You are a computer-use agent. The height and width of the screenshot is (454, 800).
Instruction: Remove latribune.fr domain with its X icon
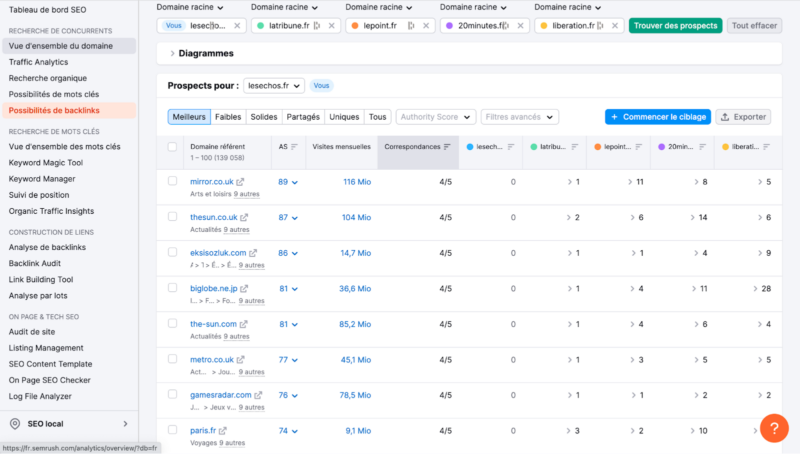[x=332, y=26]
